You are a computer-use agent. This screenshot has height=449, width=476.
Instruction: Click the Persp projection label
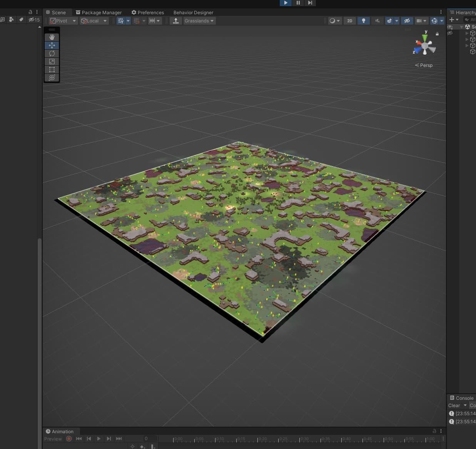(424, 65)
